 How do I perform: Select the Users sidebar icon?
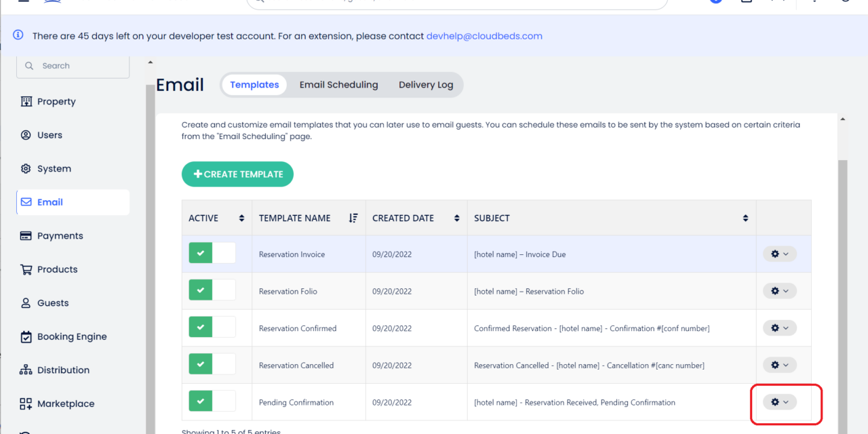(x=26, y=135)
